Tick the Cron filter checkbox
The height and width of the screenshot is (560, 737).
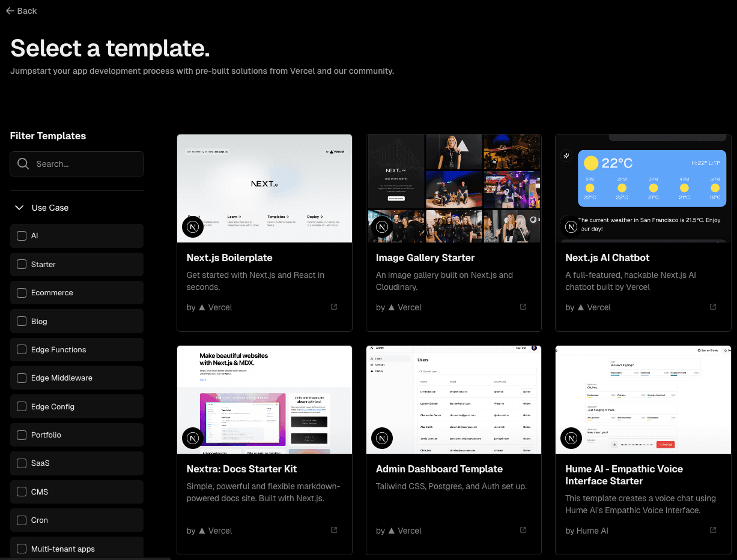coord(22,520)
